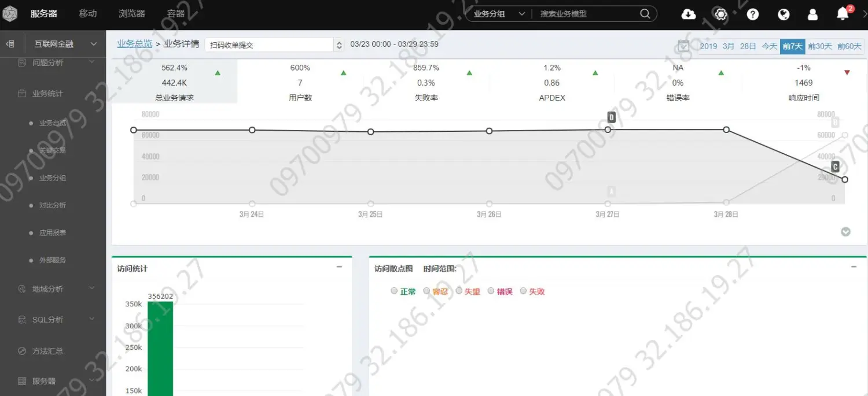Expand the SQL分析 sidebar section
Screen dimensions: 868x396
point(92,320)
